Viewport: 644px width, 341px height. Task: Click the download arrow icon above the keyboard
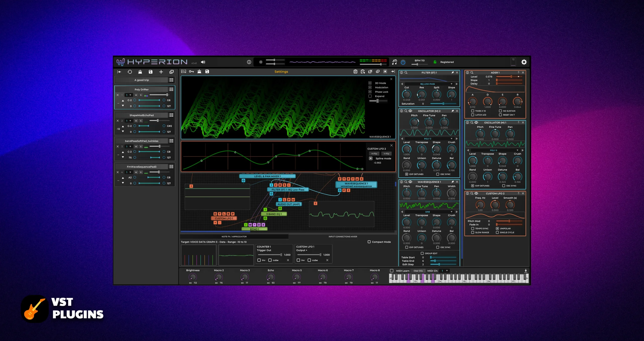526,271
